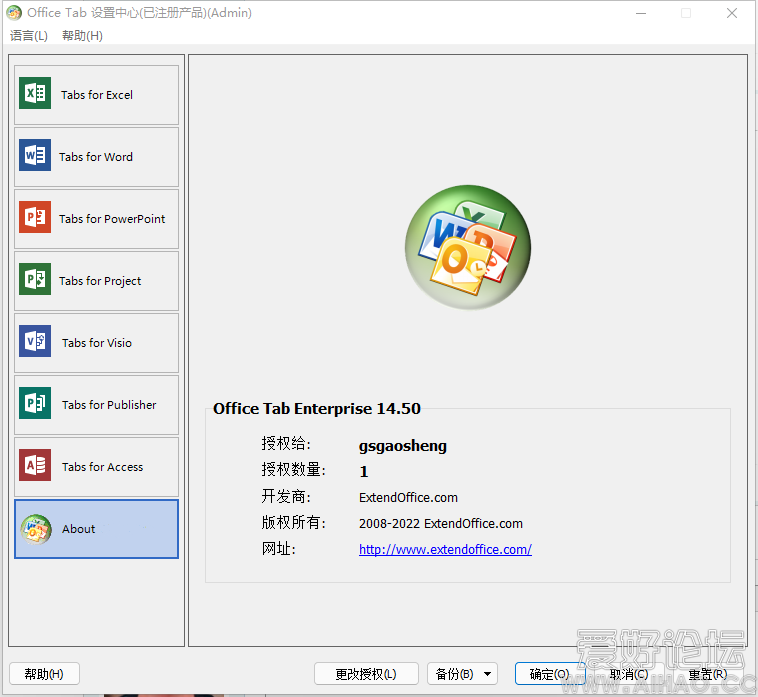The width and height of the screenshot is (758, 697).
Task: Click the 开发商 label
Action: coord(286,496)
